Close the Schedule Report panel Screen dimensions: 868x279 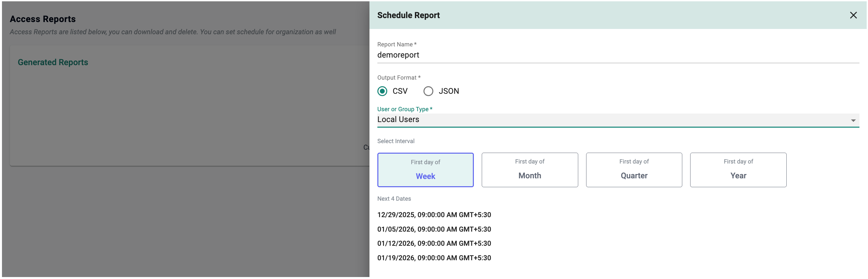853,15
